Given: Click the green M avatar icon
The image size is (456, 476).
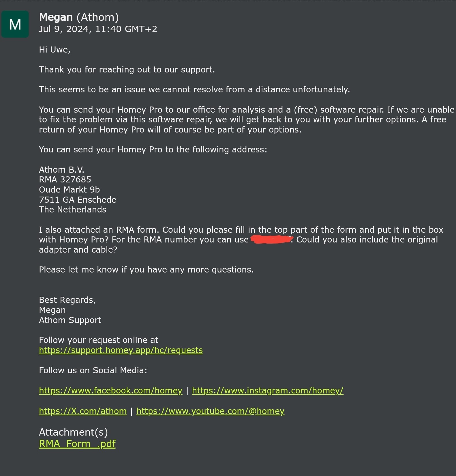Looking at the screenshot, I should (x=15, y=24).
